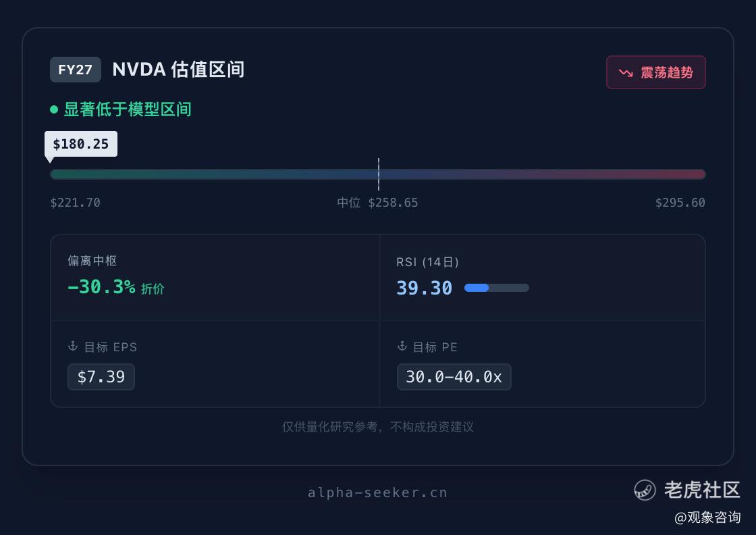Click the $7.39 target EPS chip
This screenshot has height=535, width=756.
(x=101, y=377)
